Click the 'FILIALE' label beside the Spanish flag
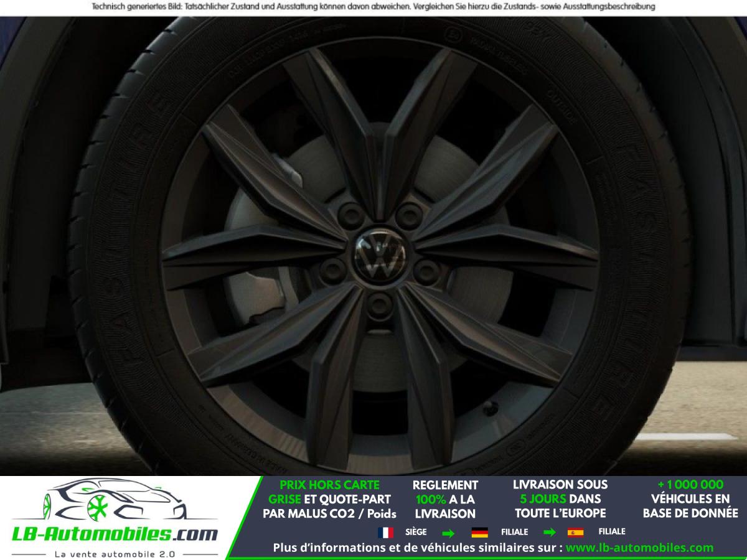Screen dimensions: 747x560 pyautogui.click(x=612, y=532)
